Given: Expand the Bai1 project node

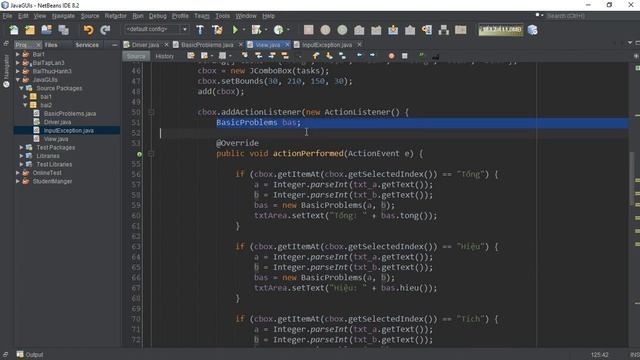Looking at the screenshot, I should [18, 54].
